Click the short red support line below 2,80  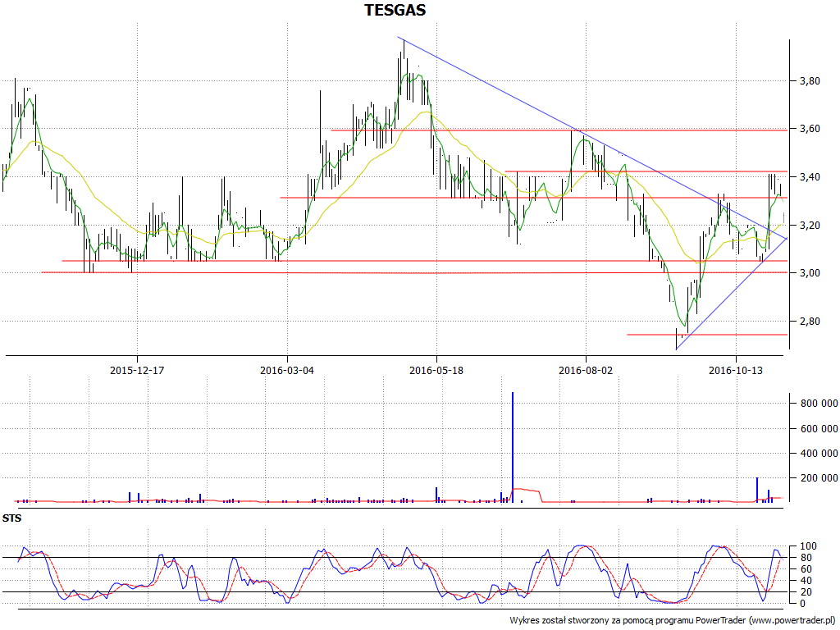click(707, 335)
